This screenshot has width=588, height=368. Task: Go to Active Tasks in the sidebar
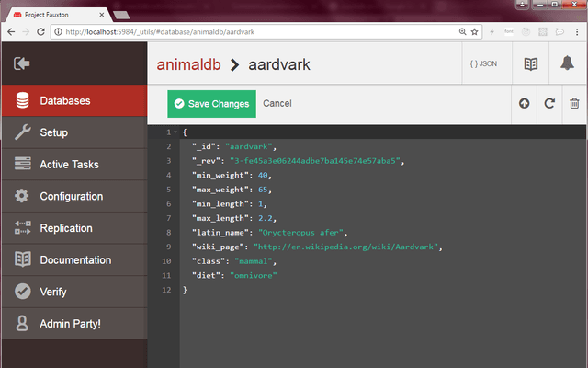(74, 165)
